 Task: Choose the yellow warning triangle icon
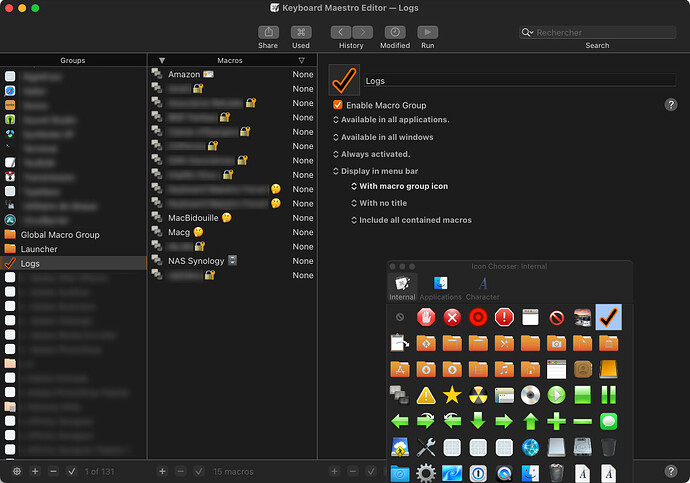[x=426, y=395]
